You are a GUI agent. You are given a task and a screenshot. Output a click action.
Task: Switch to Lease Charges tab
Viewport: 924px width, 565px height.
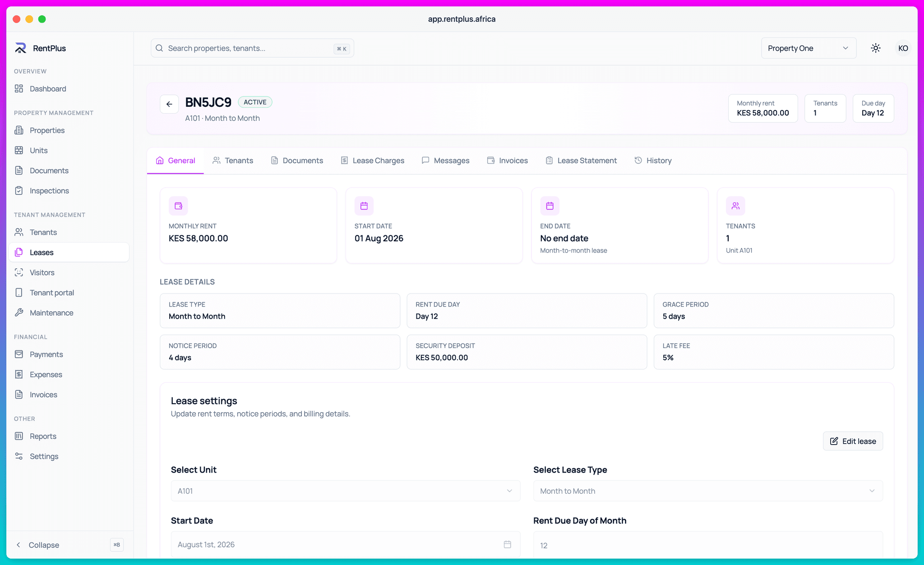tap(373, 161)
